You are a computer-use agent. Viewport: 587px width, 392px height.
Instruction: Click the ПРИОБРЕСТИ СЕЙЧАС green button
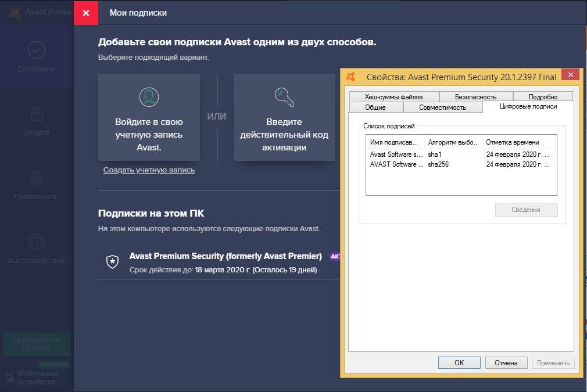coord(37,344)
